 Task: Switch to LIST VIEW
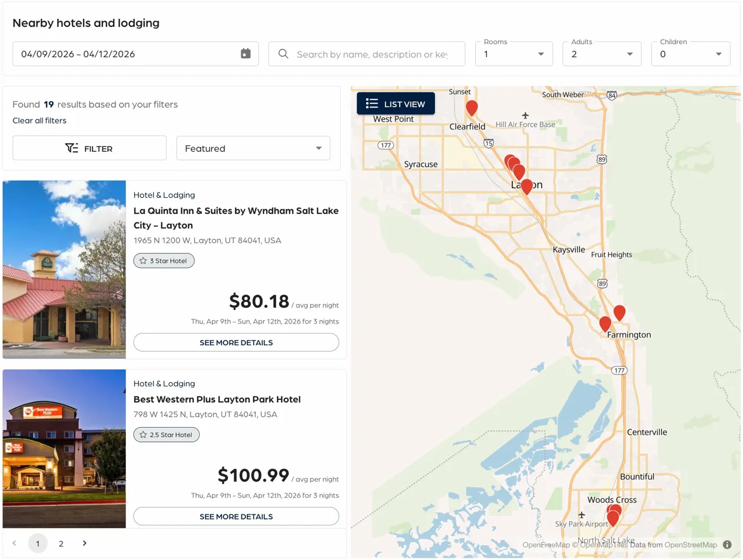click(x=396, y=104)
